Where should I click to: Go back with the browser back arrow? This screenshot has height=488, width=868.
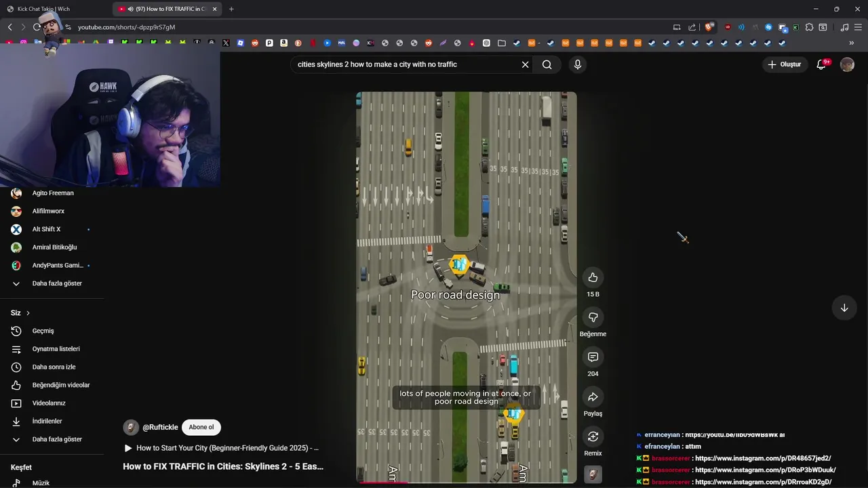[x=9, y=27]
